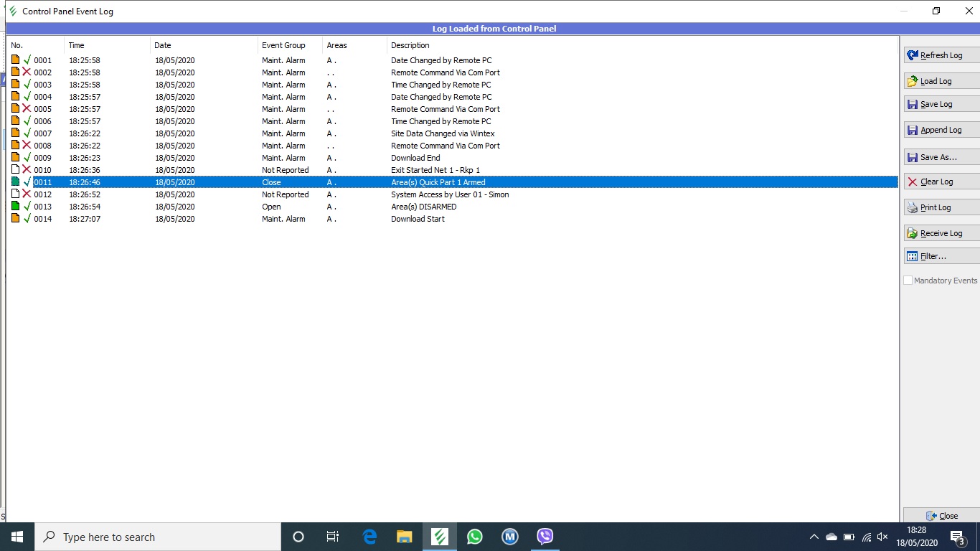Open the Filter dialog

point(941,256)
